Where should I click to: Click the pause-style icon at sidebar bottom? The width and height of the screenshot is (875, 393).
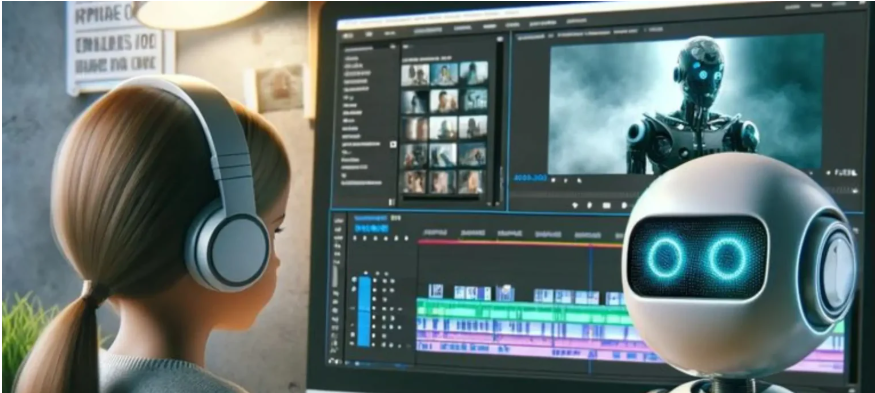(x=392, y=201)
